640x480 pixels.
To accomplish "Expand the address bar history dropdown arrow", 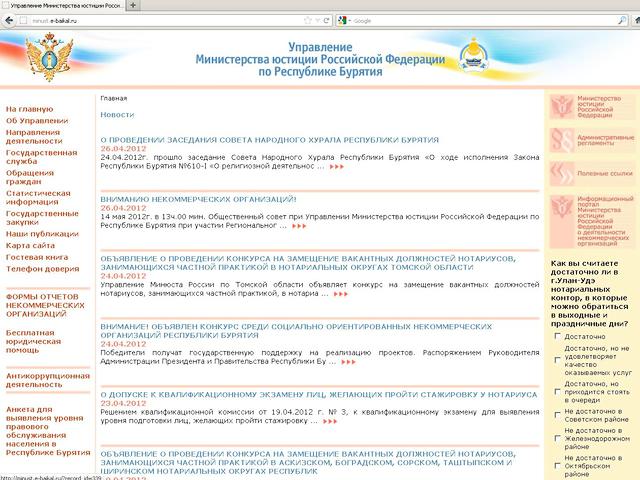I will coord(318,20).
